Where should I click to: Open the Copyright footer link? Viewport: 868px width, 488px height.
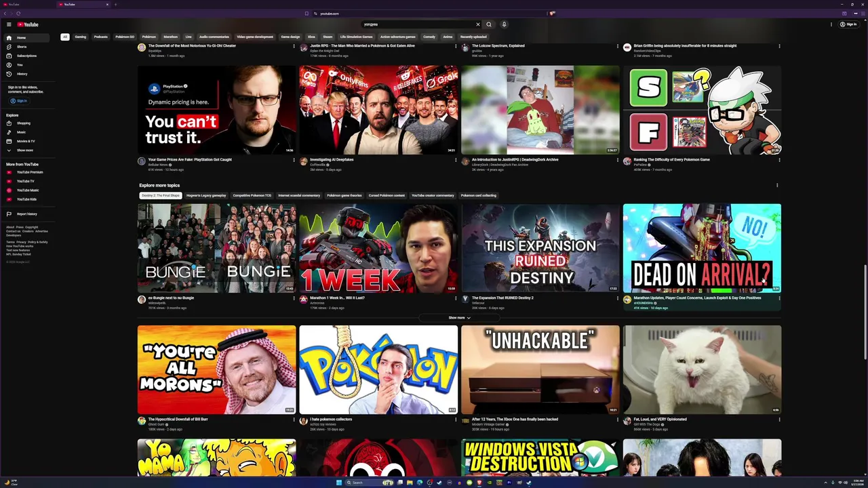[x=32, y=227]
